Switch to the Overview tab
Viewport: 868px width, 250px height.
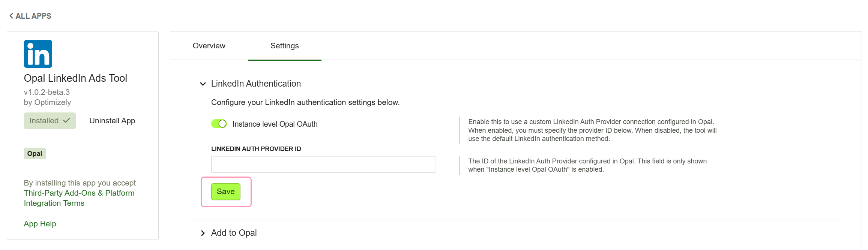pyautogui.click(x=209, y=46)
